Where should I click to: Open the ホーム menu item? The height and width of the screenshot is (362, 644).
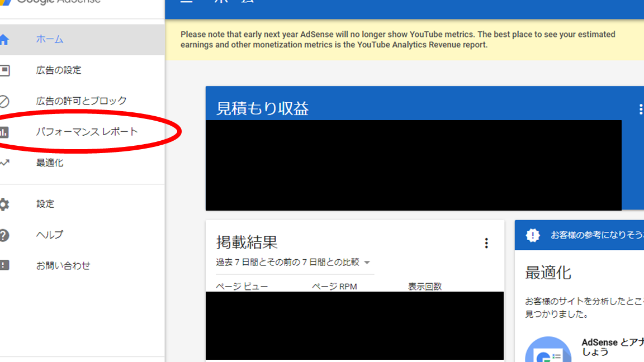(x=82, y=40)
